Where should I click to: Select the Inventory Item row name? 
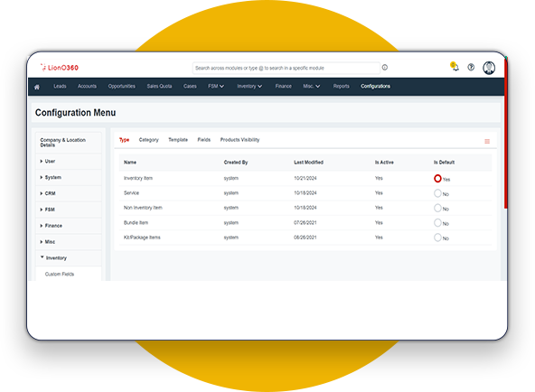tap(138, 178)
